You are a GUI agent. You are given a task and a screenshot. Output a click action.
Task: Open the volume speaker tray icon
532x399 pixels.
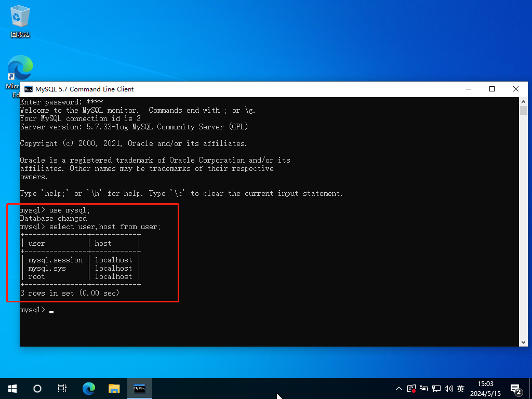pos(449,389)
